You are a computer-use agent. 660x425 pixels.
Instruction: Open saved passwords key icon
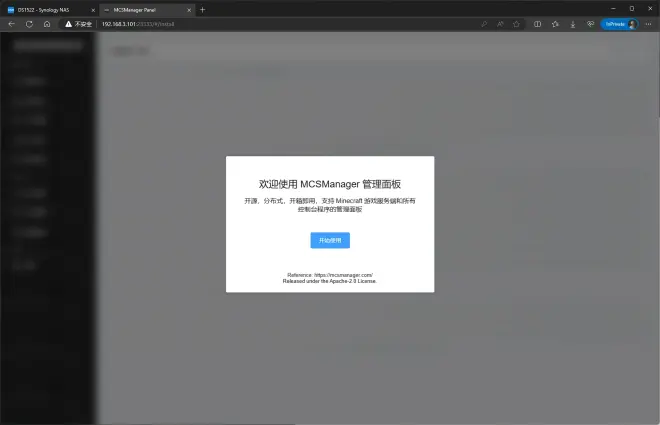[x=484, y=24]
